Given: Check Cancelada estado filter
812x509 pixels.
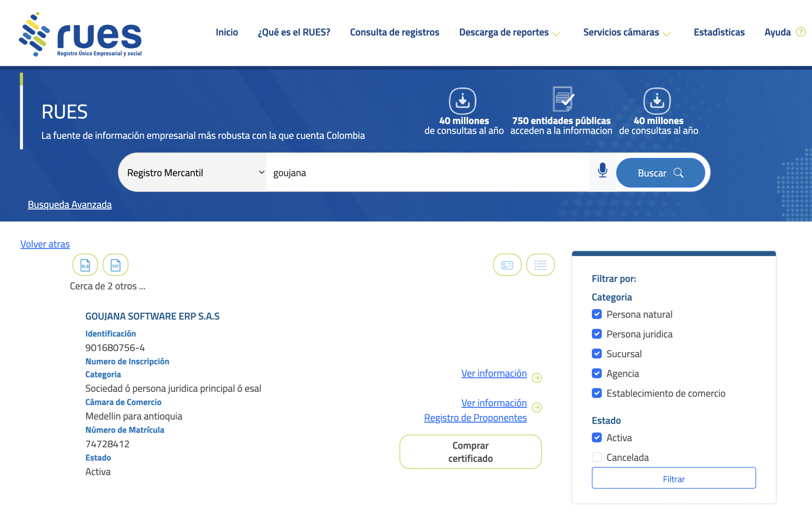Looking at the screenshot, I should coord(597,457).
